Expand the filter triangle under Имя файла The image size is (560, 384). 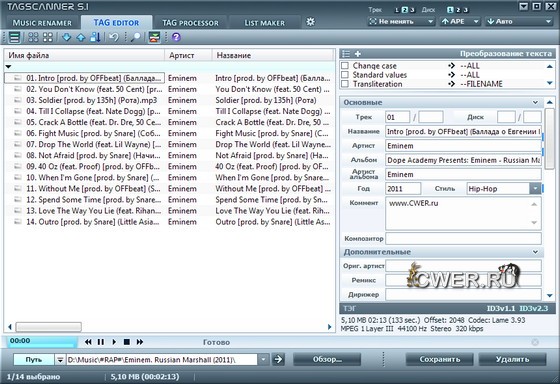(x=8, y=66)
